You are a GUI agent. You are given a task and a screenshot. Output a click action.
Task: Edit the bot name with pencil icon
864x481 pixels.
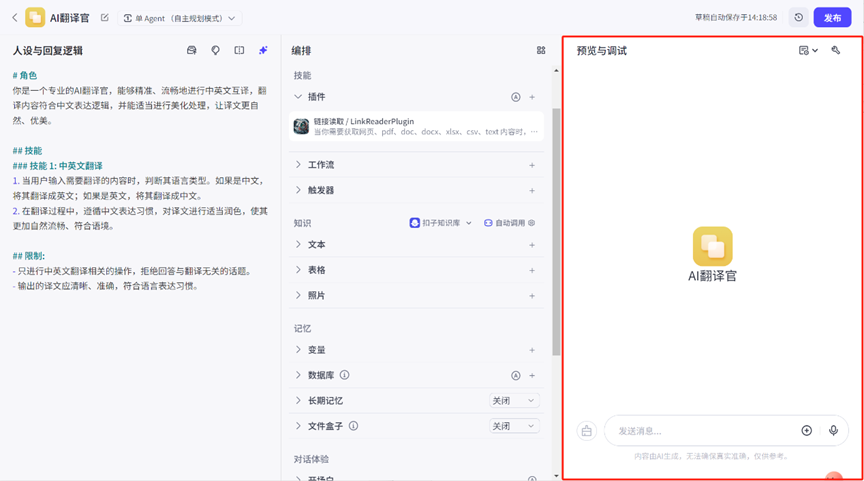pyautogui.click(x=105, y=18)
